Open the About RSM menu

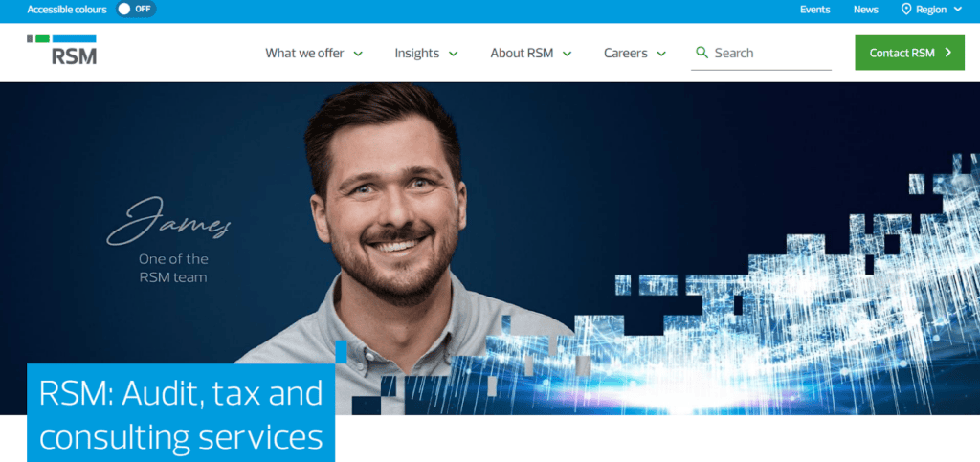click(522, 53)
